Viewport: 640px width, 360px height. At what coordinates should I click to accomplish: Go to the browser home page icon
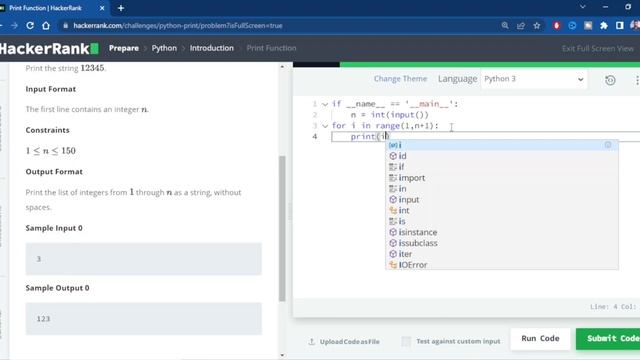(x=46, y=25)
